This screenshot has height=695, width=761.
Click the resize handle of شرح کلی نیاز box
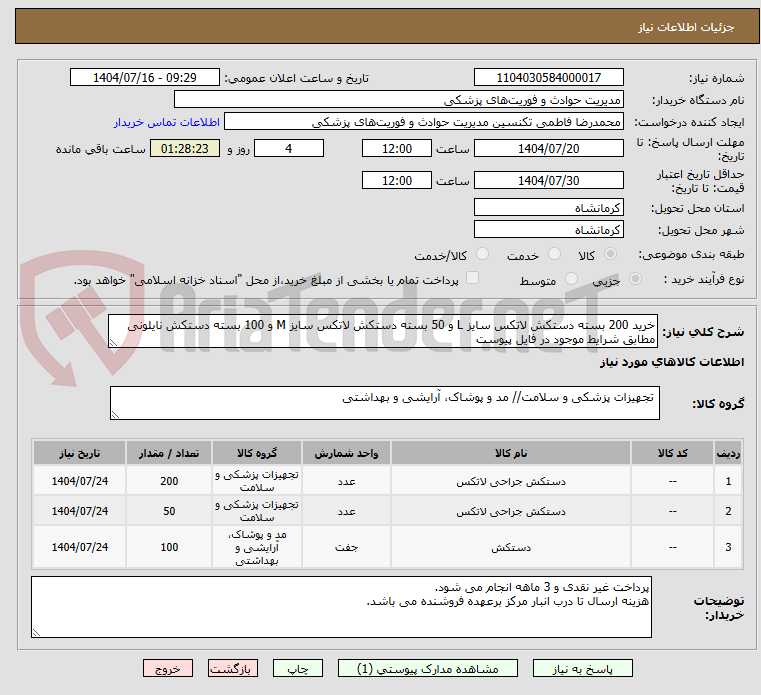114,343
